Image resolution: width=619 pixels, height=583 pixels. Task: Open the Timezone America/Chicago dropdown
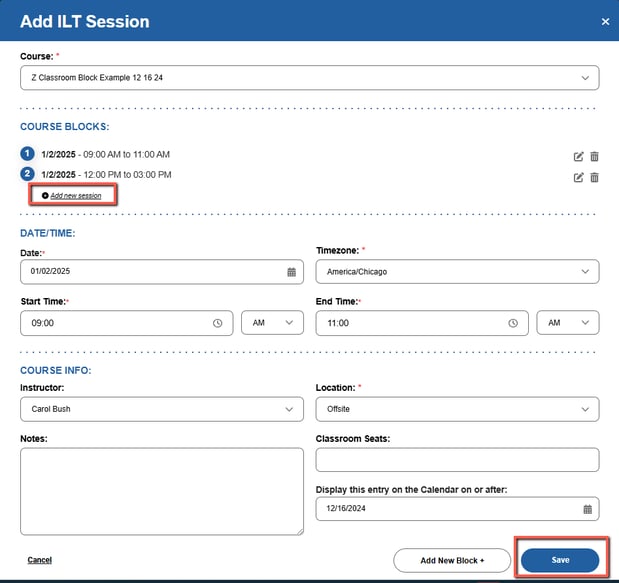(457, 272)
